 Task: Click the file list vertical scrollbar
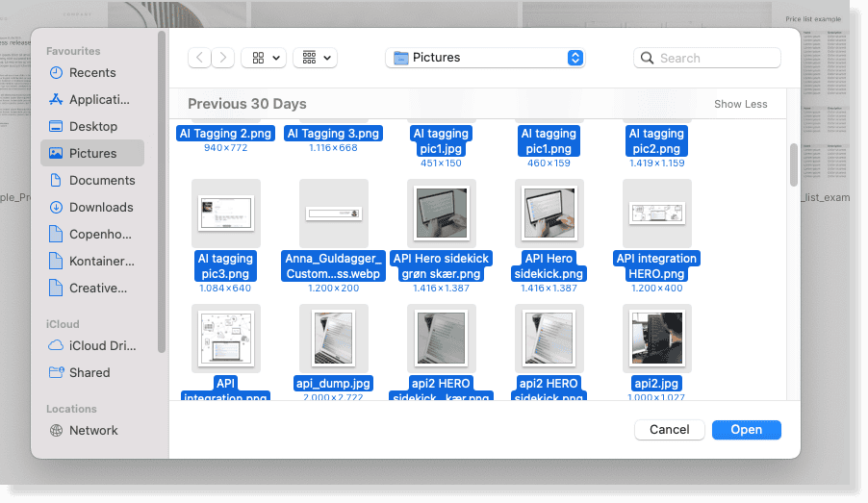point(794,164)
